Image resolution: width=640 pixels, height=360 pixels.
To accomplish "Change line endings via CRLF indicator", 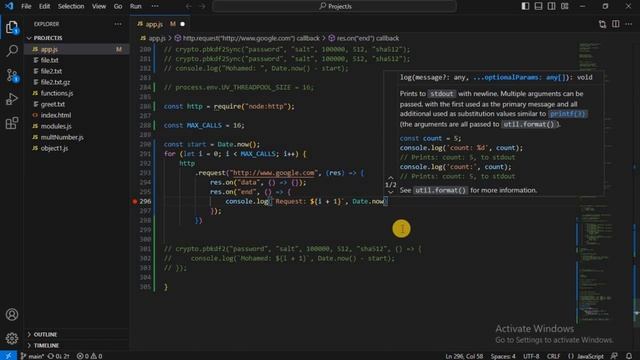I will pyautogui.click(x=553, y=356).
